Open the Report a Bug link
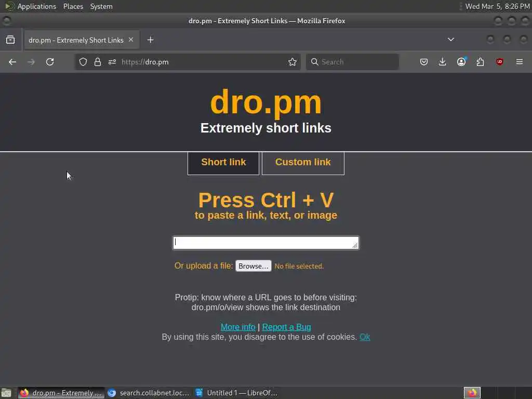532x399 pixels. tap(286, 327)
